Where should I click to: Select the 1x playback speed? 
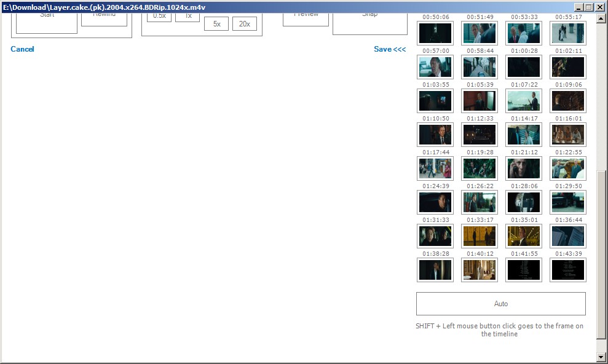187,15
